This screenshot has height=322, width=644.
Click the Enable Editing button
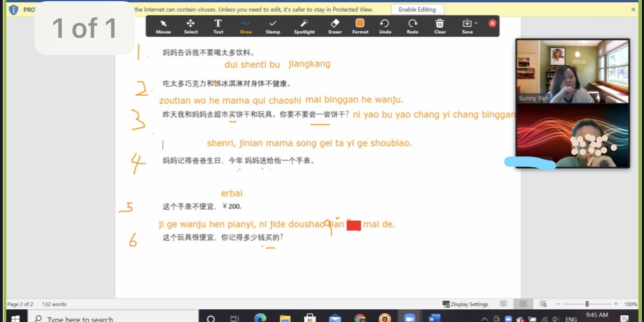pos(417,10)
